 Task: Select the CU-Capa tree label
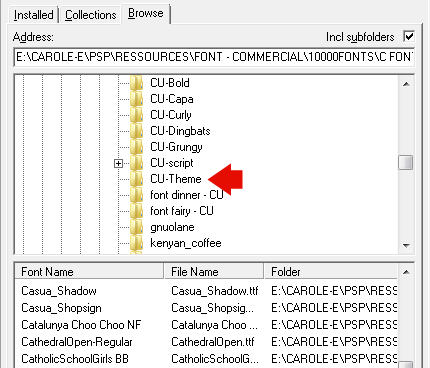click(172, 99)
